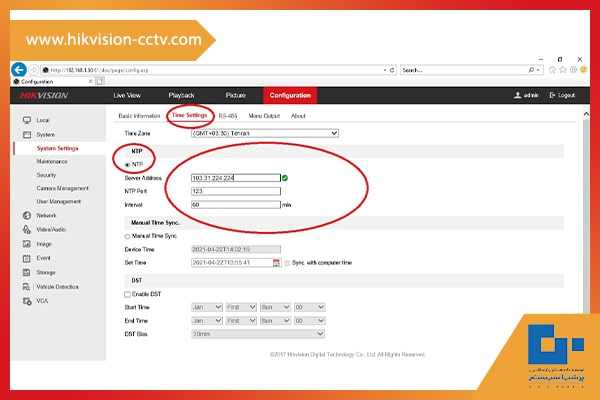Open User Management in the sidebar
Image resolution: width=600 pixels, height=400 pixels.
click(x=59, y=201)
